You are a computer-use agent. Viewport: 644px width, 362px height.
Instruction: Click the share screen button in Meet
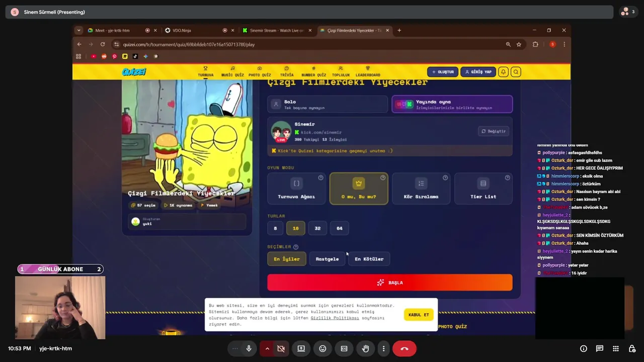301,348
